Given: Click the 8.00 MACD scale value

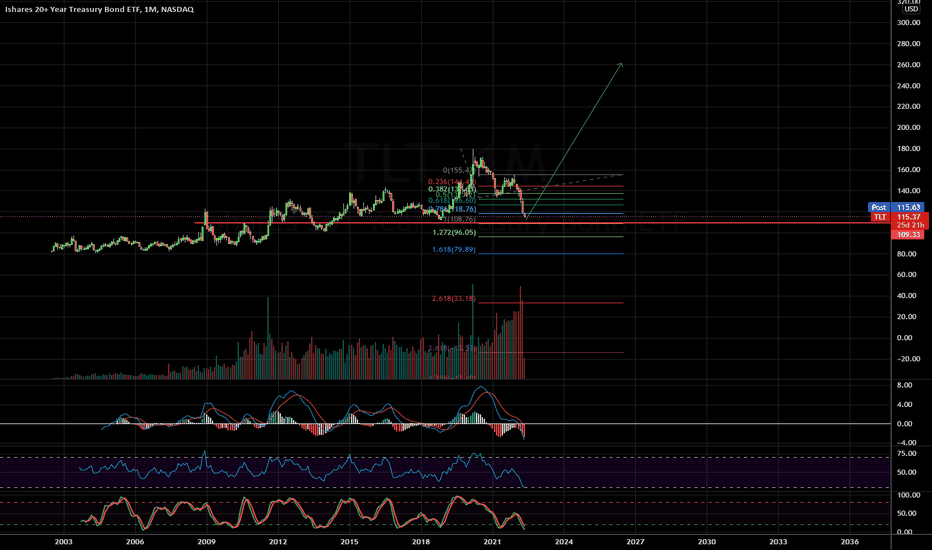Looking at the screenshot, I should pos(904,385).
